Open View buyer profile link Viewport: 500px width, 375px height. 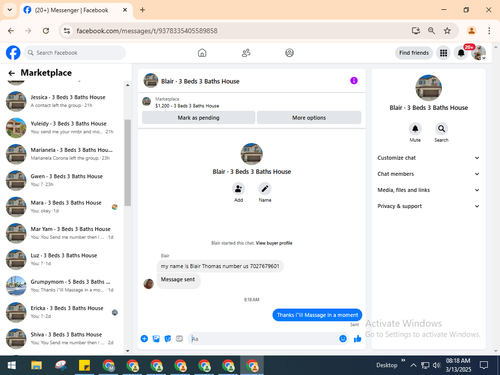[x=274, y=243]
